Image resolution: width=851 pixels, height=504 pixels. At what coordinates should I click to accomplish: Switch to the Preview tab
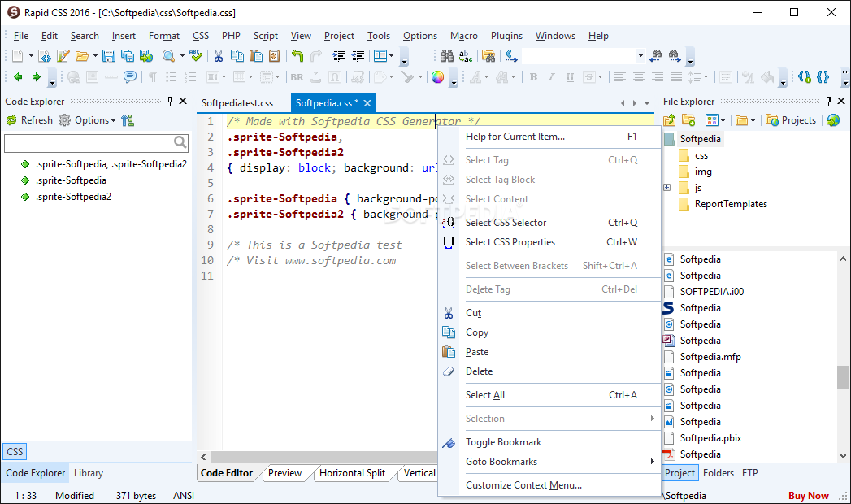(x=285, y=473)
